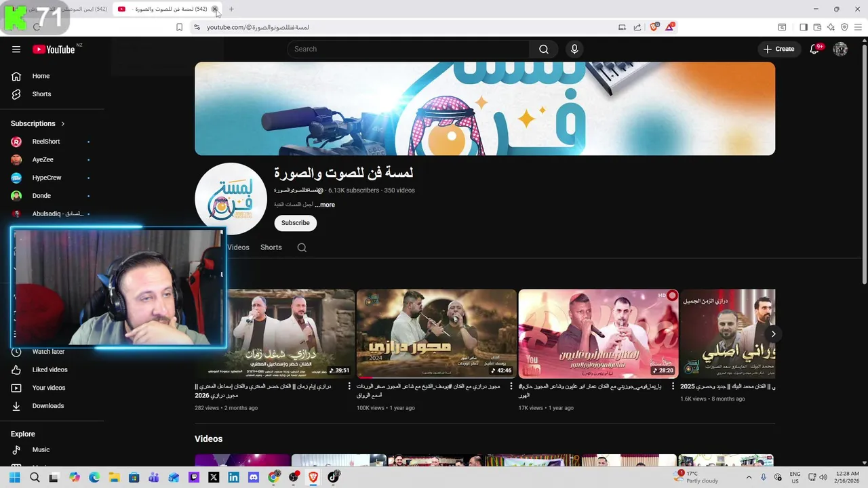Open the YouTube hamburger guide menu

pos(16,49)
